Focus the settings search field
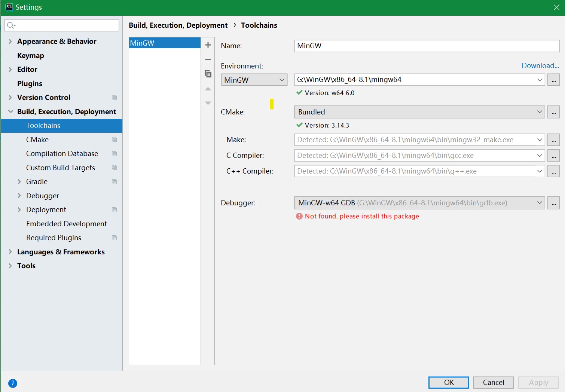The width and height of the screenshot is (565, 392). click(x=62, y=25)
